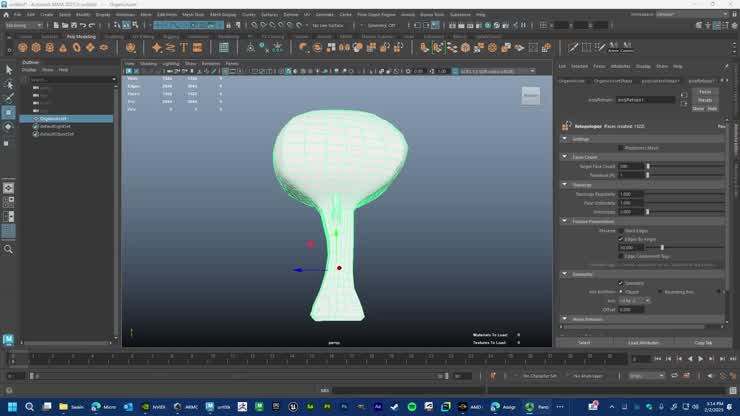Click the Text tool 'T' shelf icon
The width and height of the screenshot is (740, 416).
[184, 47]
